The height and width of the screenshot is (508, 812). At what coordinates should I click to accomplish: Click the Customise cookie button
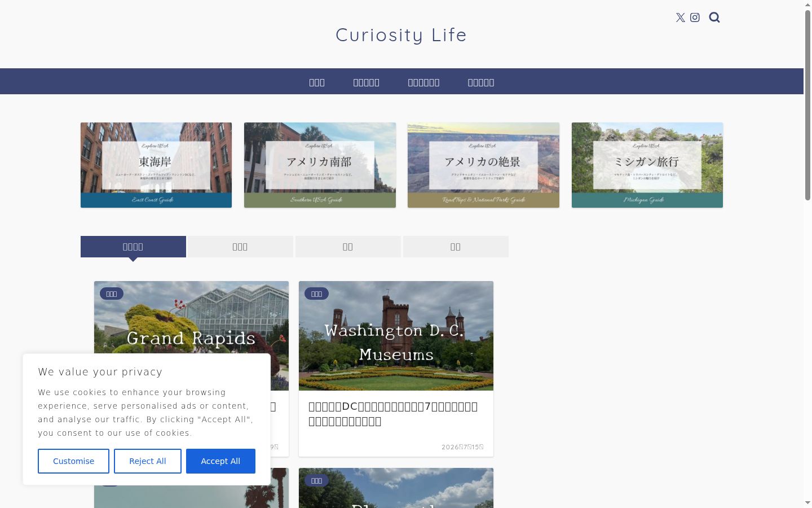point(73,461)
